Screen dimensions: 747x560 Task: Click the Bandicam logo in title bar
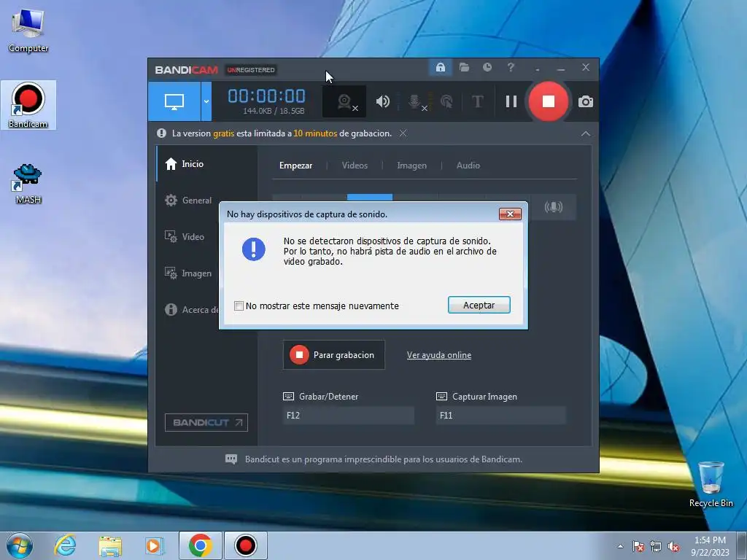tap(186, 70)
